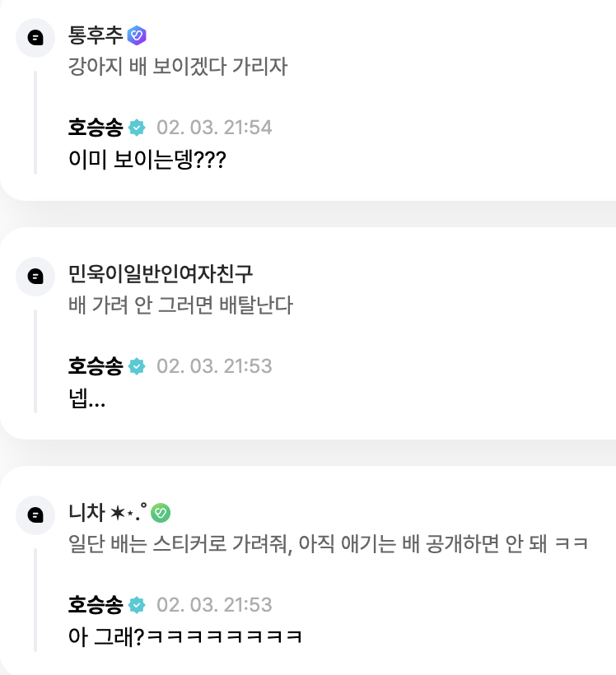Click 호승송's verified badge above the 넵... reply
Viewport: 616px width, 675px height.
137,366
